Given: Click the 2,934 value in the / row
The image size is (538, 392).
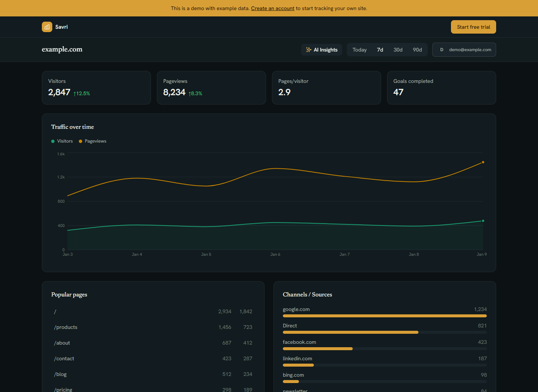Looking at the screenshot, I should (x=225, y=311).
